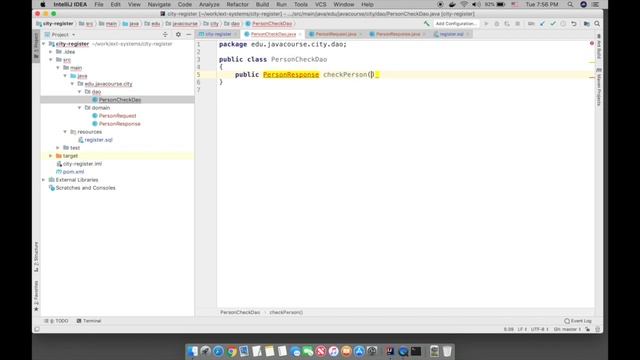This screenshot has width=640, height=360.
Task: Click the PersonCheckDao breadcrumb in navigation bar
Action: point(269,24)
